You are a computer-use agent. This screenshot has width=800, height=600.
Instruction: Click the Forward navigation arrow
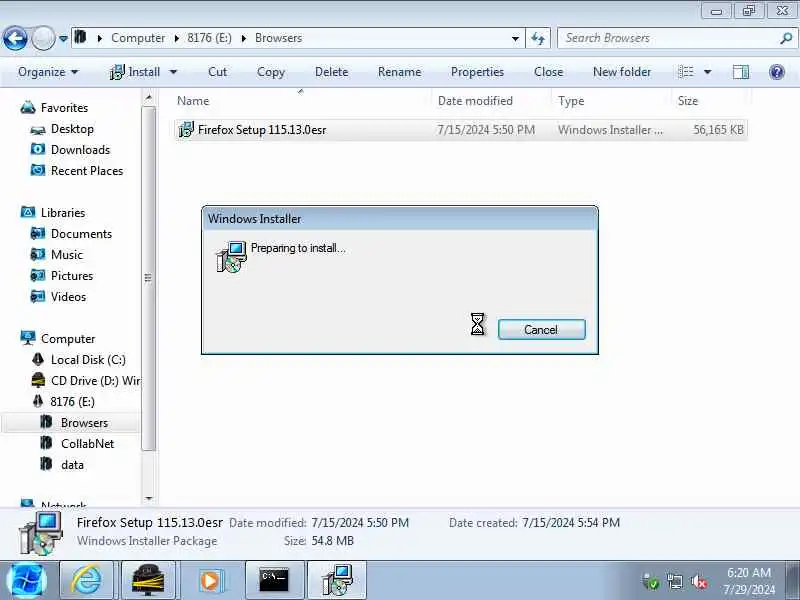click(43, 38)
